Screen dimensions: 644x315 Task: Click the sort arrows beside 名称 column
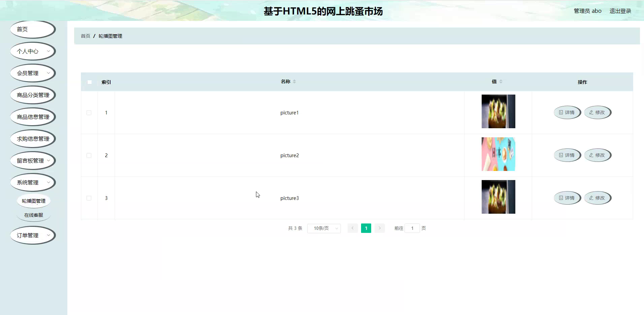tap(294, 81)
